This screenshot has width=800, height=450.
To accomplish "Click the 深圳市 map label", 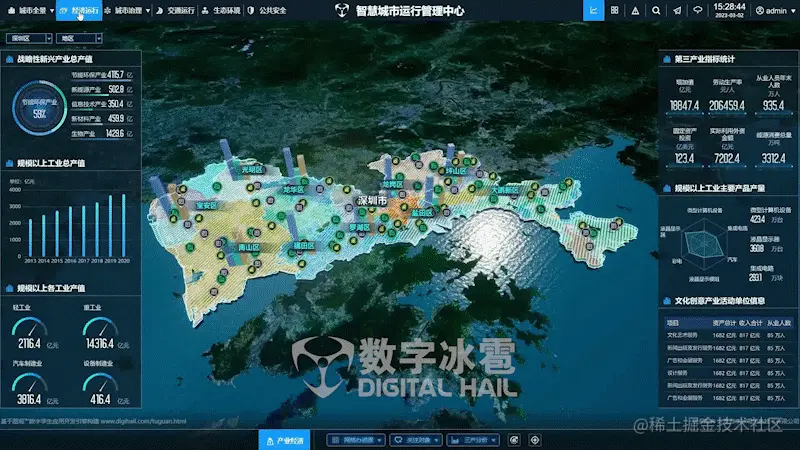I will pos(372,201).
